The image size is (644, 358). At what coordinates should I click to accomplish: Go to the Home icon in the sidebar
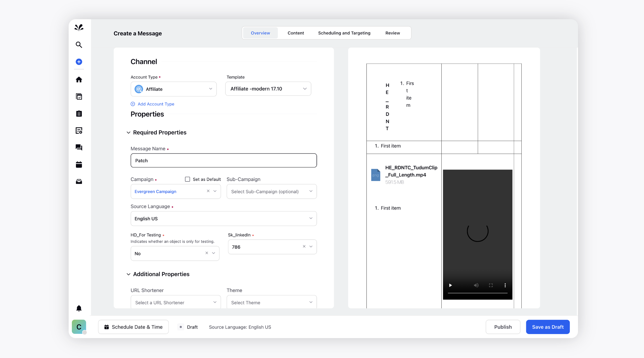79,80
